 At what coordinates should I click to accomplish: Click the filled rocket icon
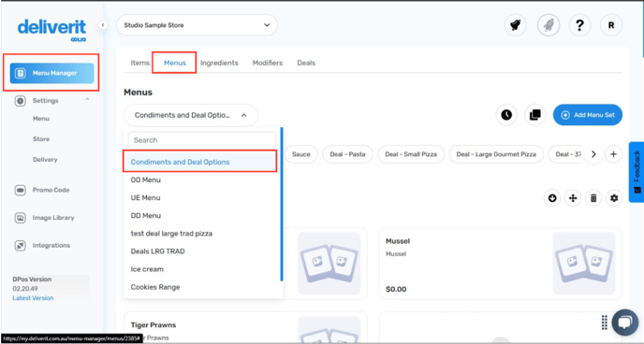pyautogui.click(x=516, y=25)
